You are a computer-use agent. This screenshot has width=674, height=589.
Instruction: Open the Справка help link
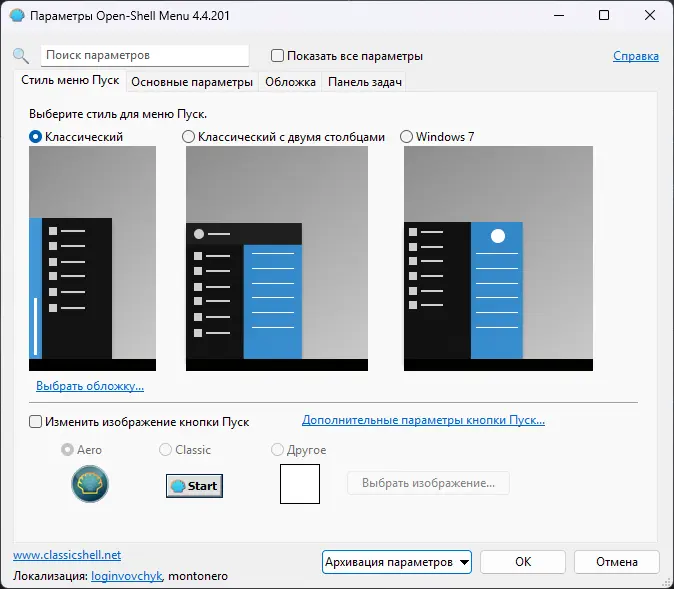(636, 56)
